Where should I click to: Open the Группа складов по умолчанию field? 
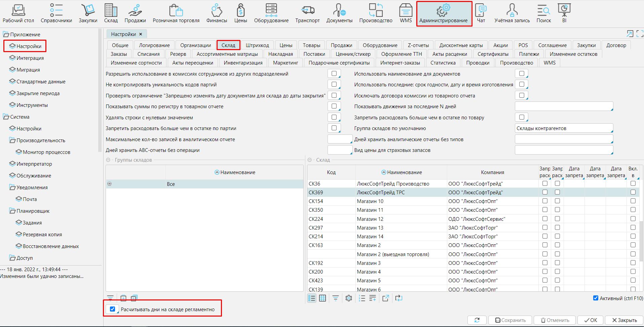tap(564, 128)
